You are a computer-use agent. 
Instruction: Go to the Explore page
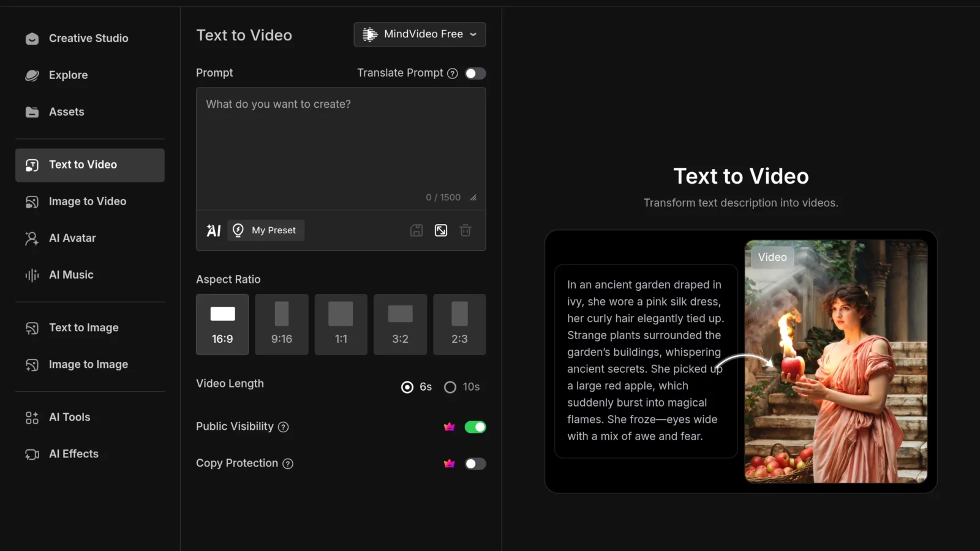89,75
